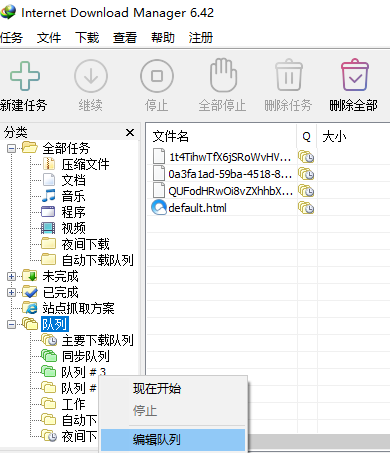Choose 现在开始 in the context menu
This screenshot has width=390, height=453.
173,389
